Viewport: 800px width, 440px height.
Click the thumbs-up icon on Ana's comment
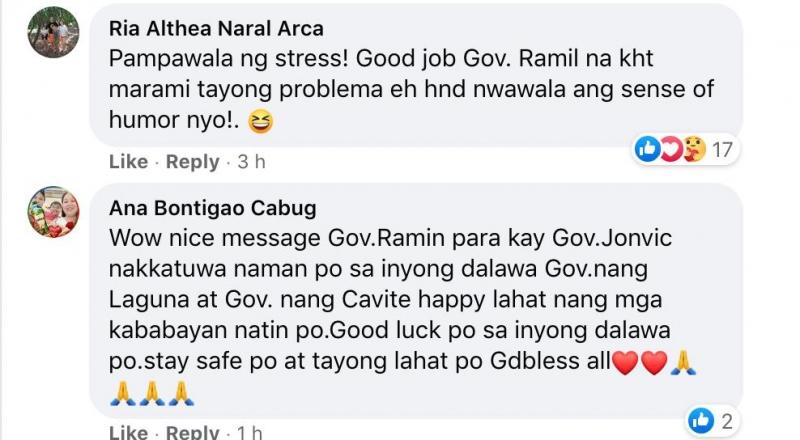point(701,421)
